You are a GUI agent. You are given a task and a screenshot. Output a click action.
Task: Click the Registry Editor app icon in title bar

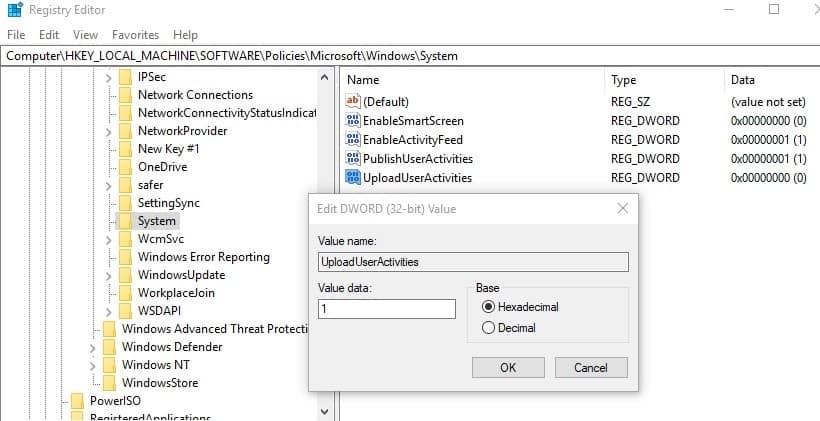pos(15,9)
